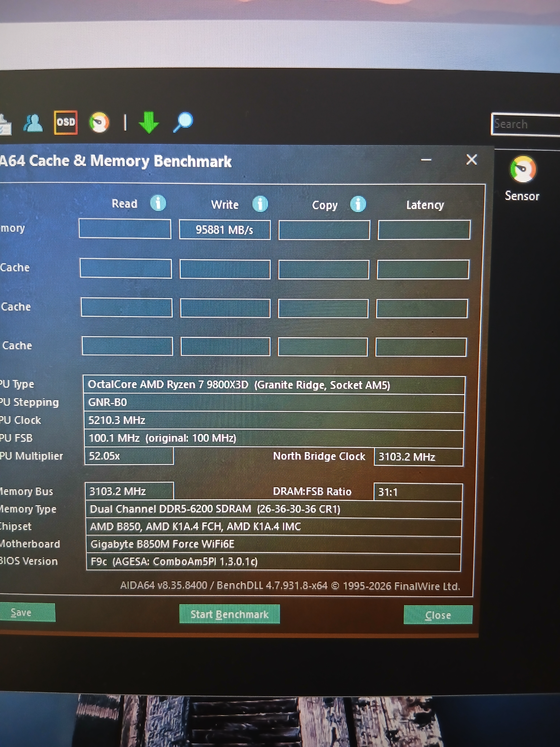Viewport: 560px width, 747px height.
Task: Click the North Bridge Clock label
Action: 319,456
